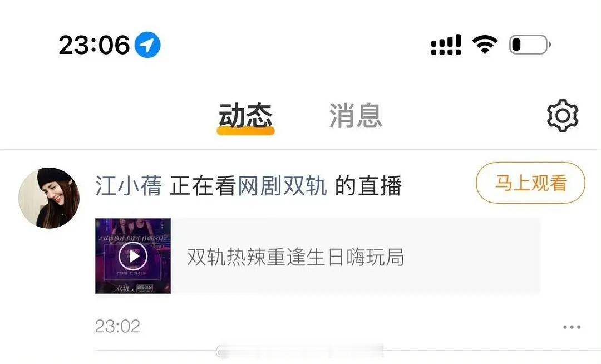The image size is (601, 364).
Task: Tap the 23:02 post timestamp
Action: (x=117, y=327)
